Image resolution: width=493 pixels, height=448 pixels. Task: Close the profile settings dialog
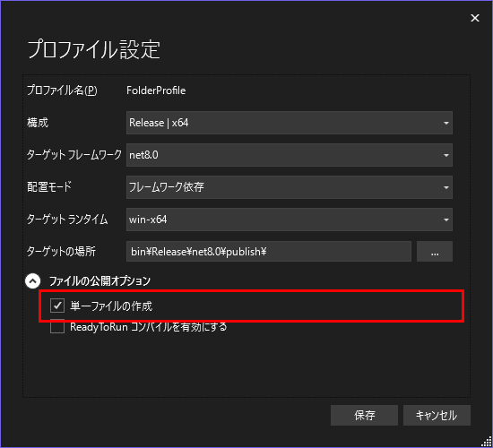(475, 18)
